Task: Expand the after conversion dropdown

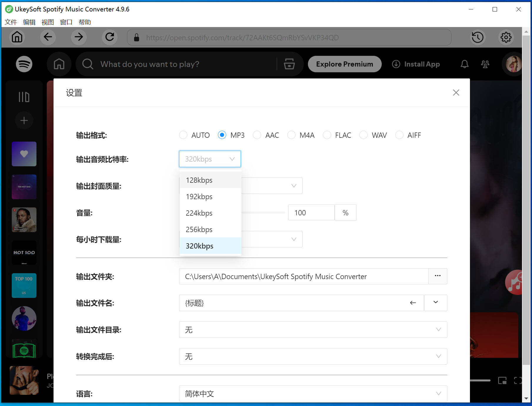Action: tap(313, 356)
